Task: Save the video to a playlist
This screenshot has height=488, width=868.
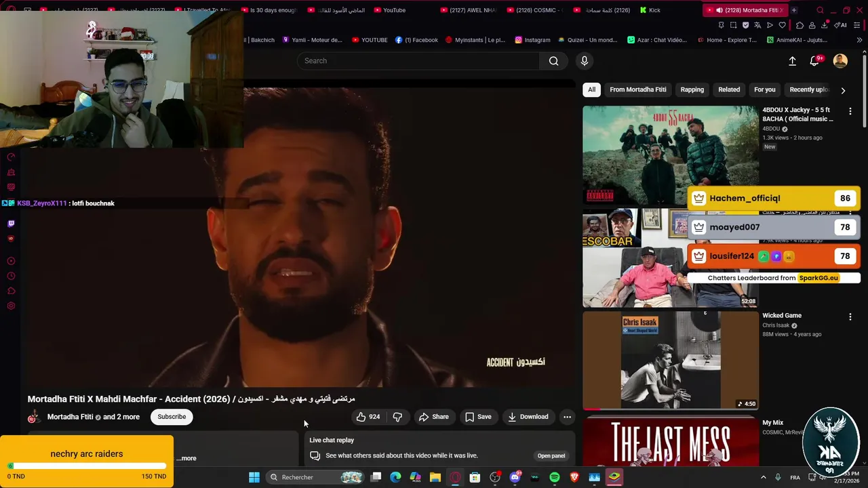Action: click(x=477, y=417)
